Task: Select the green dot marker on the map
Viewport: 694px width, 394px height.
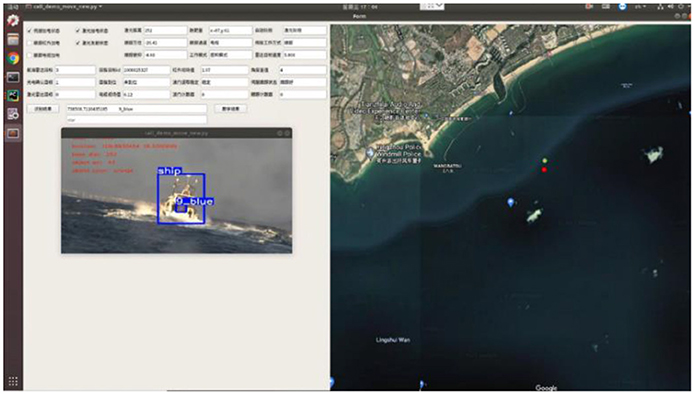Action: pyautogui.click(x=545, y=160)
